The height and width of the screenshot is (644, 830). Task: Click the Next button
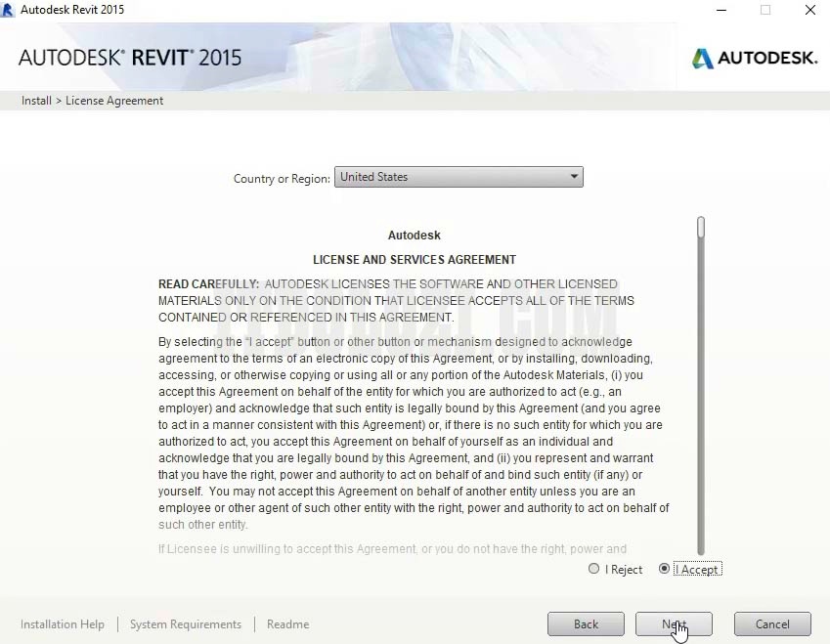[674, 623]
